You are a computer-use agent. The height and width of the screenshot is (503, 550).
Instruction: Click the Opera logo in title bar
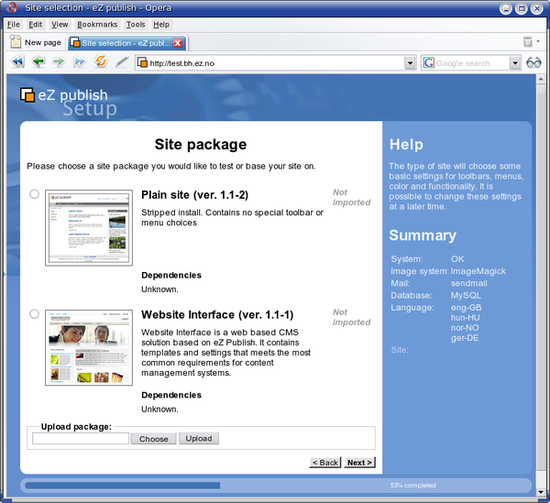coord(12,7)
